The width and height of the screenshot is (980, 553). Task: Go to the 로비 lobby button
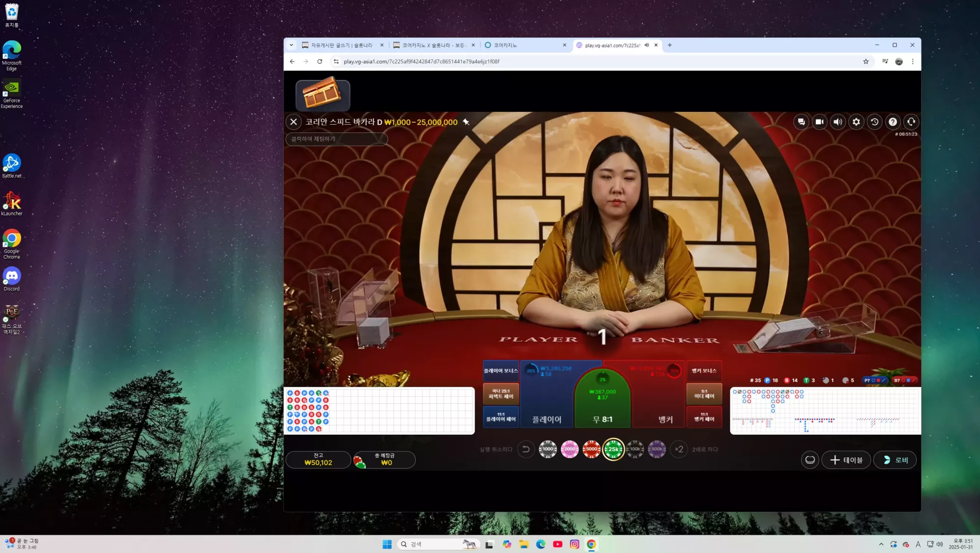click(x=895, y=460)
